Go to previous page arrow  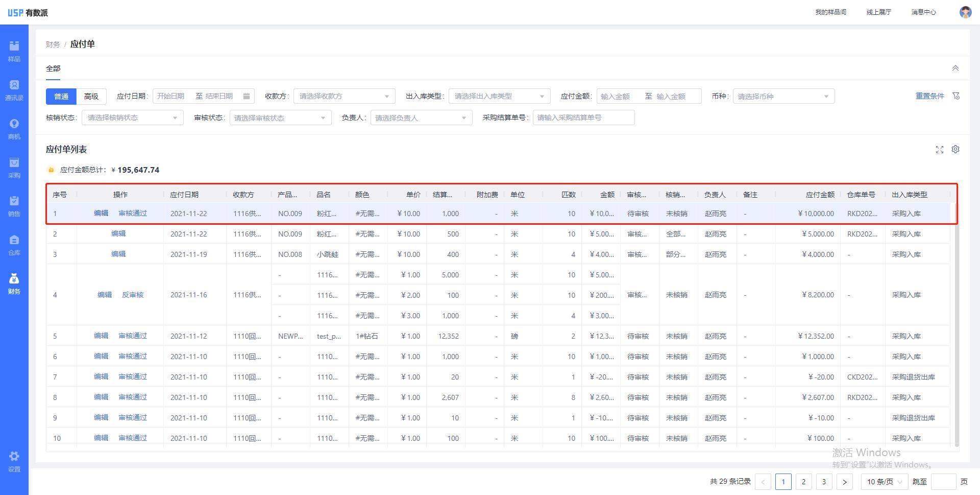(763, 482)
